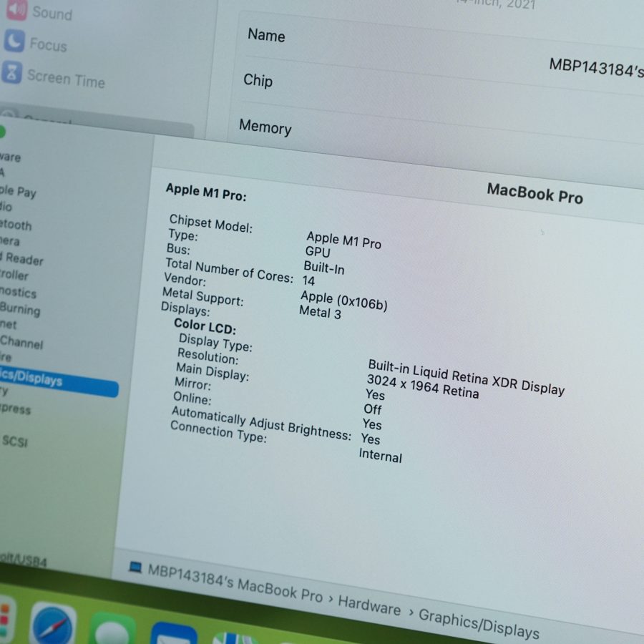The image size is (644, 644).
Task: Click the 'Off' mirror value
Action: tap(373, 409)
